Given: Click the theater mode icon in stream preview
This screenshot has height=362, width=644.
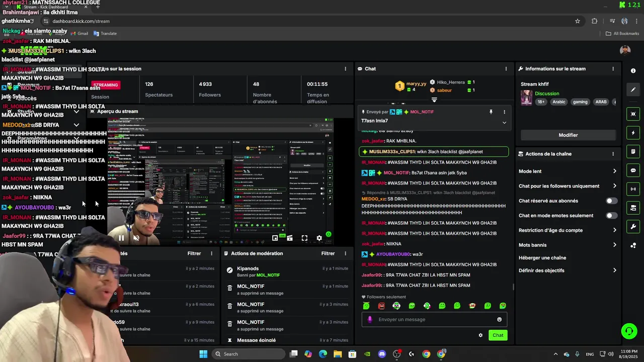Looking at the screenshot, I should (290, 238).
